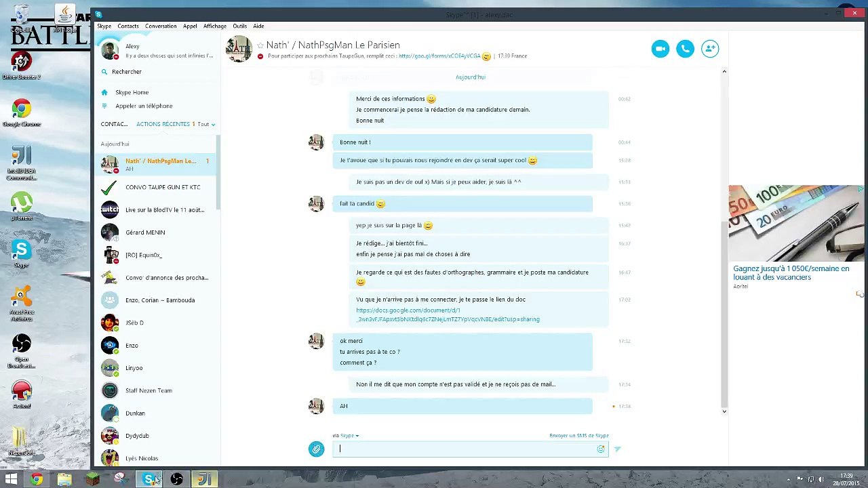The image size is (868, 488).
Task: Select the Driver Booster 2 desktop icon
Action: [x=22, y=66]
